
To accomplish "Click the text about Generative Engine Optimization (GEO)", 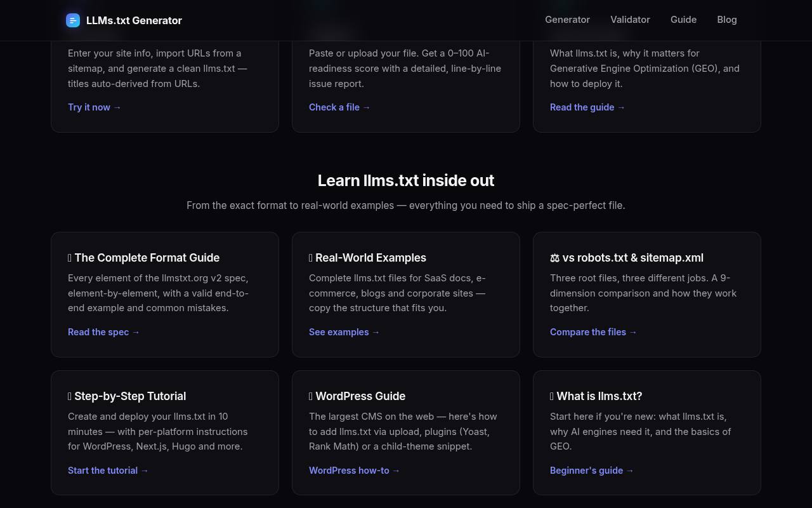I will [645, 69].
